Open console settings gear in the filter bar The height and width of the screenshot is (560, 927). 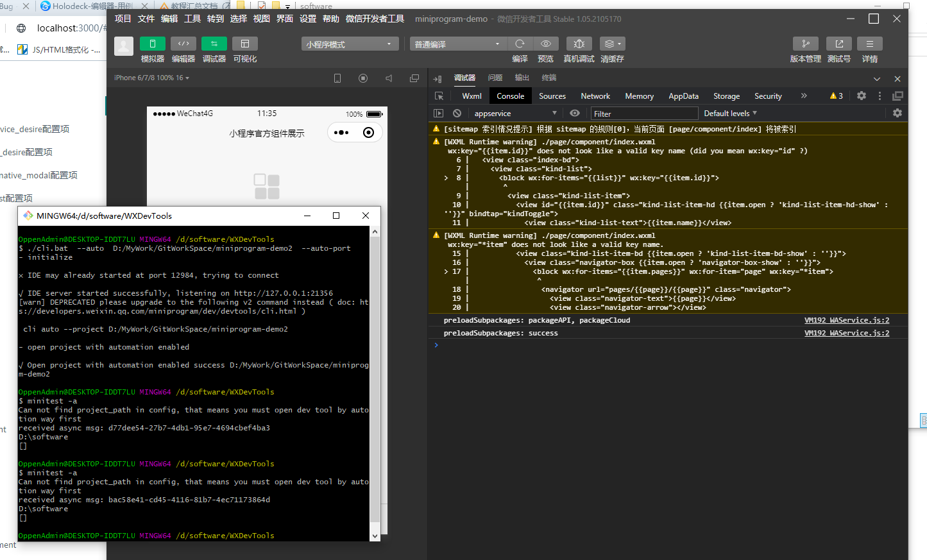point(897,113)
